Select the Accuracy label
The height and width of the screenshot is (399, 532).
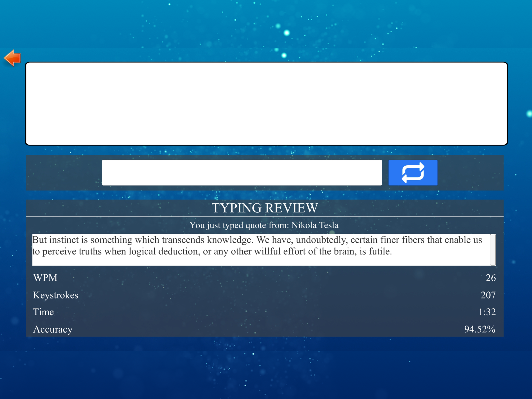pyautogui.click(x=53, y=329)
